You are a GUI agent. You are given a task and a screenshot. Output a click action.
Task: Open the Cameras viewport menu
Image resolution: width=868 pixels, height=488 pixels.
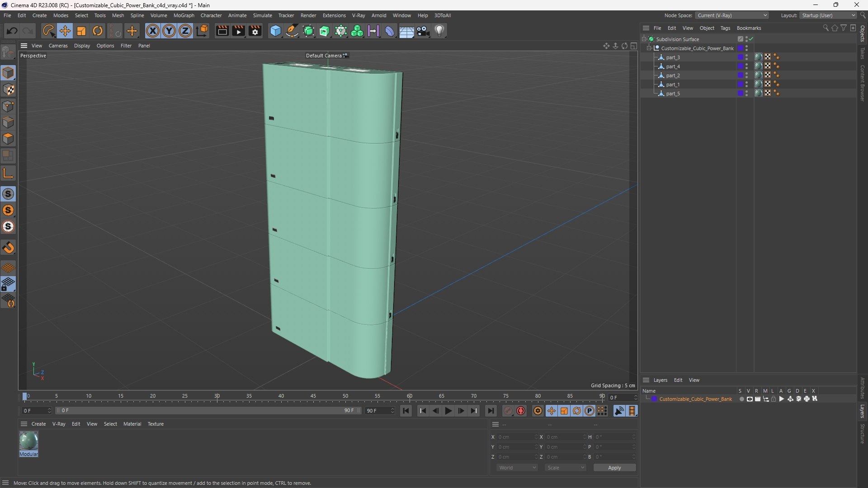point(58,46)
